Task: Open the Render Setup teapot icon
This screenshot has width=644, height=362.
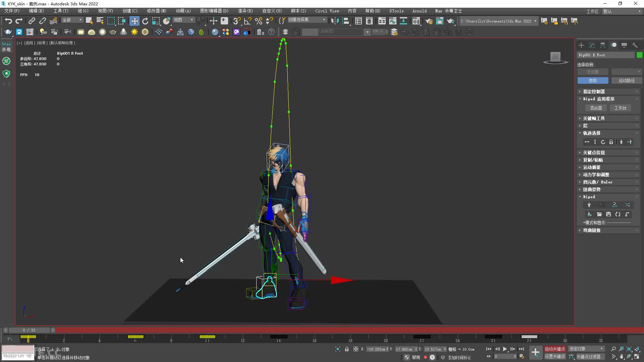Action: pyautogui.click(x=429, y=21)
